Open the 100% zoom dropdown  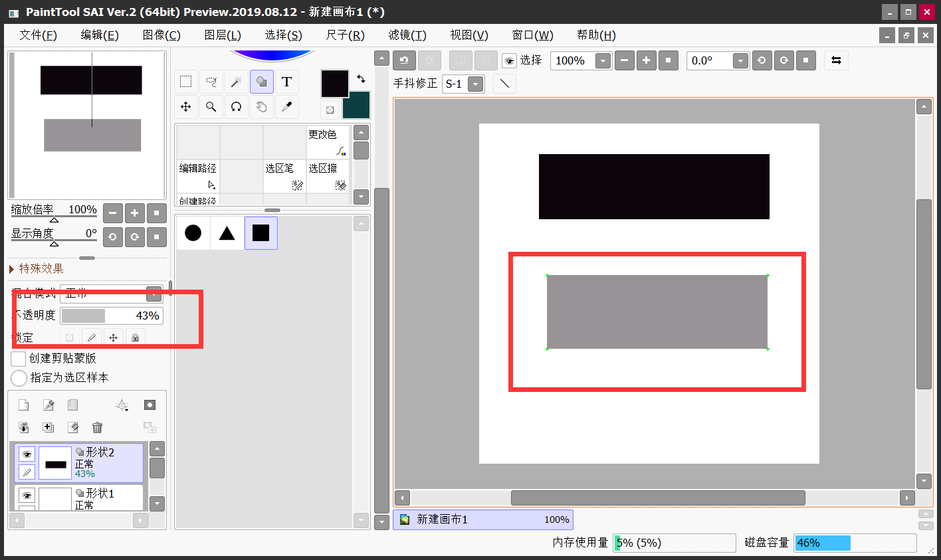[x=603, y=61]
